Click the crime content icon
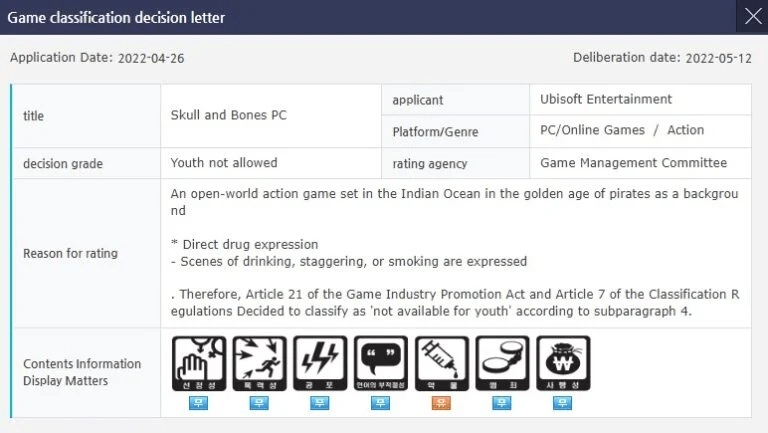Screen dimensions: 768x433 pos(502,363)
